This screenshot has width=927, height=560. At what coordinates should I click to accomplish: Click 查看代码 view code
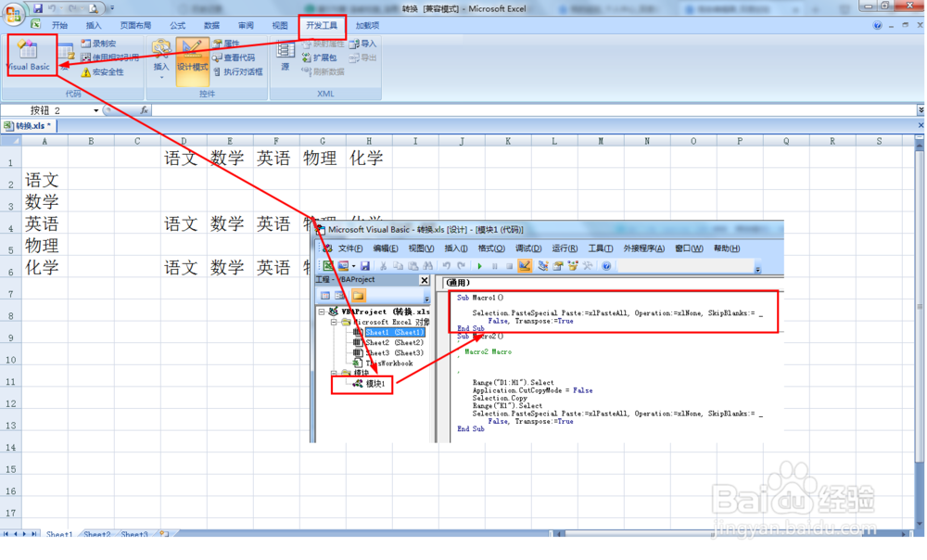(235, 57)
